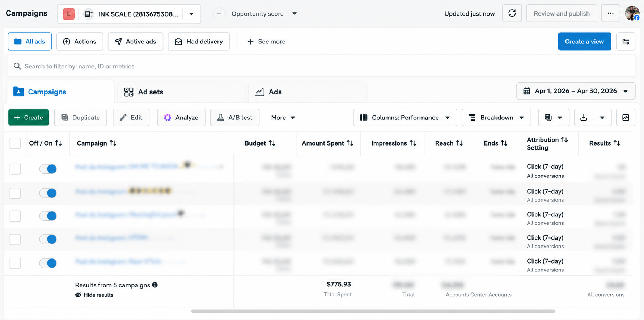
Task: Open the Breakdown dropdown
Action: [x=496, y=118]
